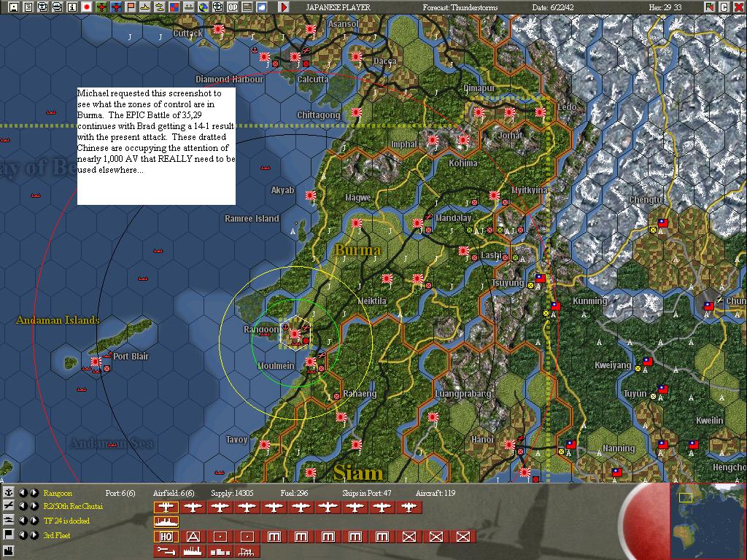Click the anchor port icon beside Rangoon
The height and width of the screenshot is (560, 747).
click(x=8, y=492)
